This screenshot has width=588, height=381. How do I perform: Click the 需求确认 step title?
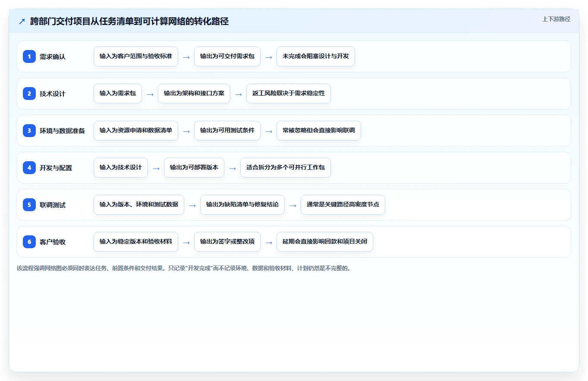click(x=53, y=56)
